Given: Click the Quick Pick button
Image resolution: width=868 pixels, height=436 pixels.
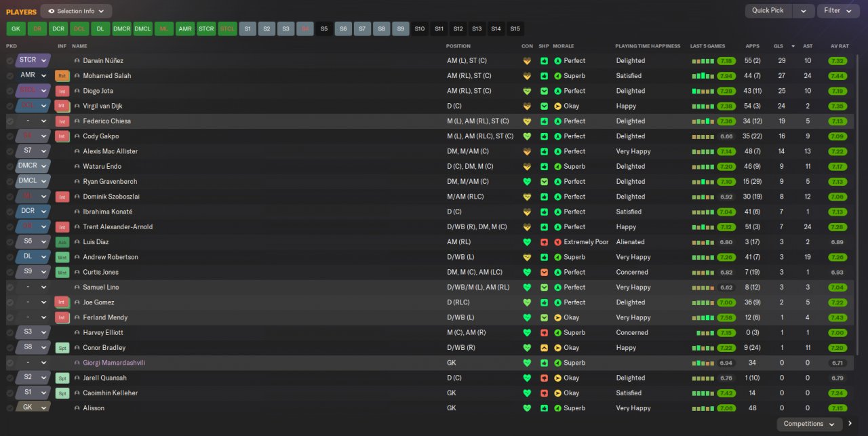Looking at the screenshot, I should coord(768,11).
